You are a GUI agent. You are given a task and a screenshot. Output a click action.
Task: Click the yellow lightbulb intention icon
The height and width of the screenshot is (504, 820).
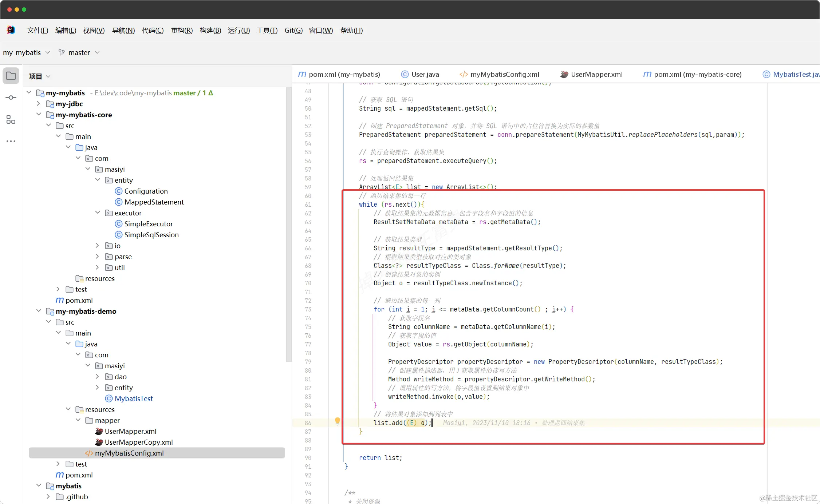(337, 421)
